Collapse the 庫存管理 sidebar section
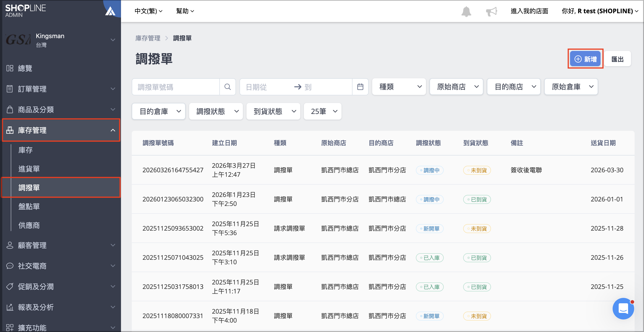The width and height of the screenshot is (644, 332). point(113,130)
